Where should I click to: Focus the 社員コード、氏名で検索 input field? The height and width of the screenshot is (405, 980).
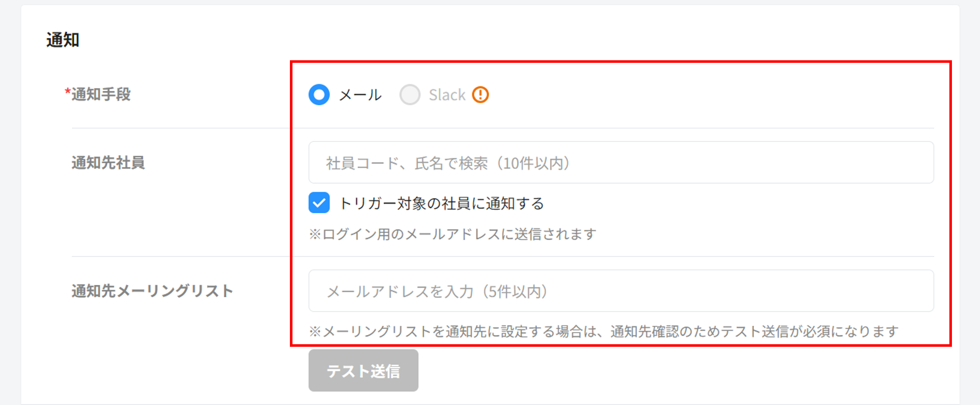[621, 162]
